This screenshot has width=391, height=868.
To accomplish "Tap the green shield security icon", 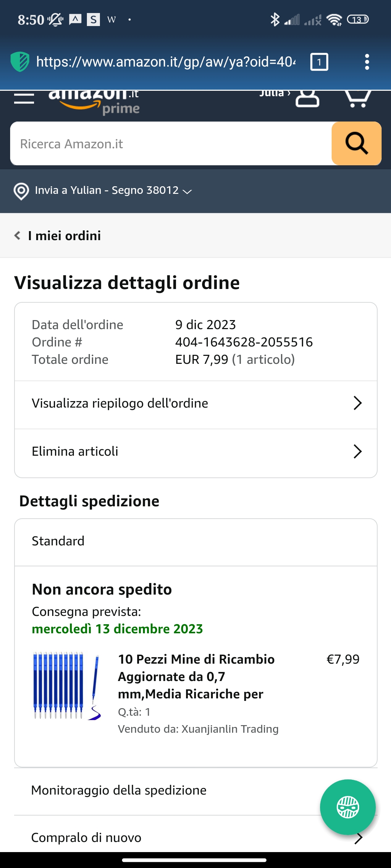I will pyautogui.click(x=20, y=62).
